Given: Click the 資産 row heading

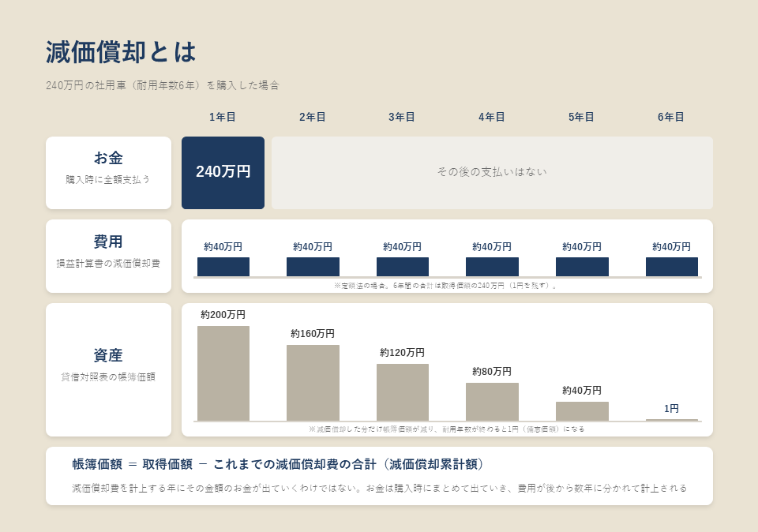Looking at the screenshot, I should click(x=108, y=355).
